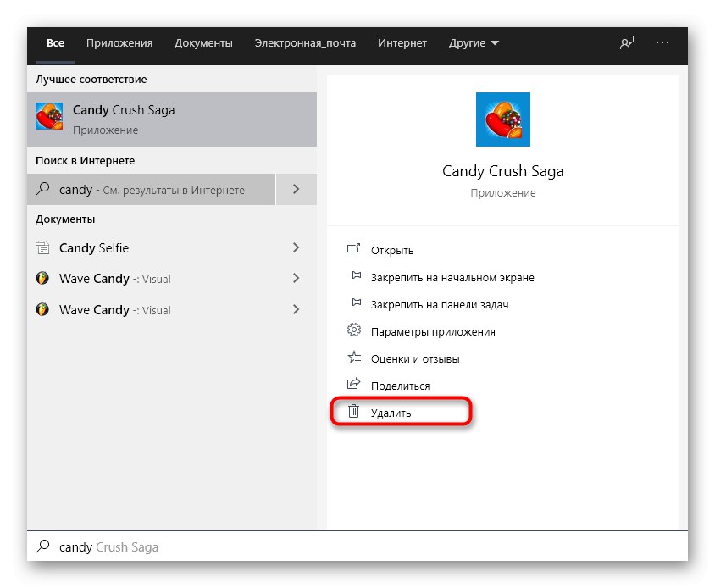The width and height of the screenshot is (715, 588).
Task: Select the first Wave Candy Visual result
Action: [172, 278]
